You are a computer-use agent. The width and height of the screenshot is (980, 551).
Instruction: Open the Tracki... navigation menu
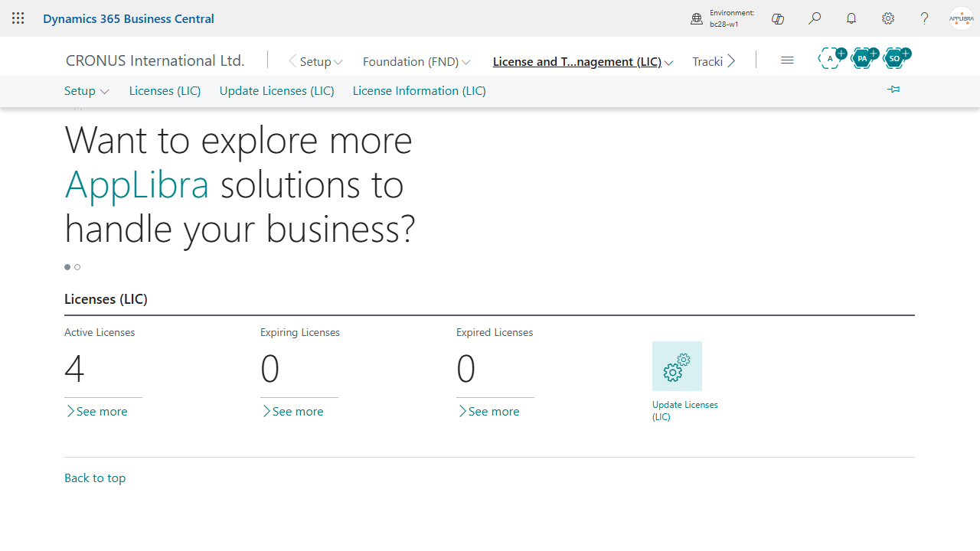point(707,61)
